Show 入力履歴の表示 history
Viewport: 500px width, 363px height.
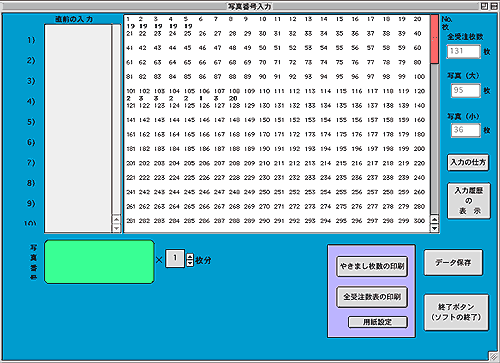click(x=469, y=201)
